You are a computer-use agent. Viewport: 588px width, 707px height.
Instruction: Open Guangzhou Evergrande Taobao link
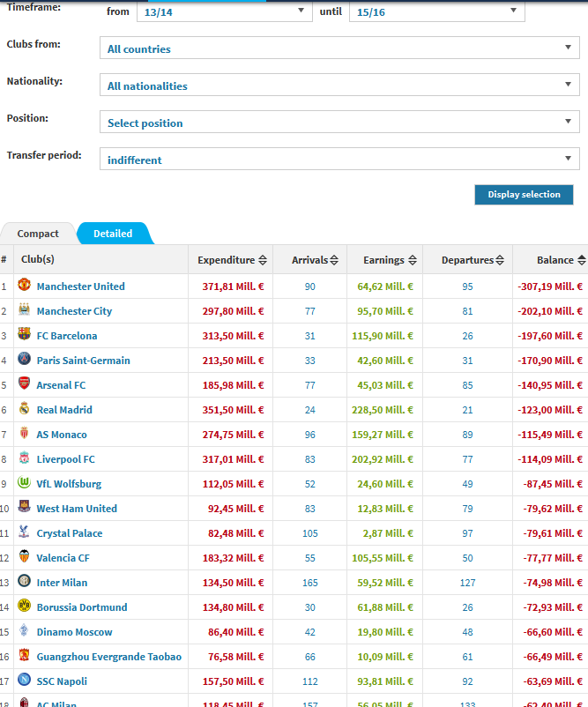[x=109, y=657]
